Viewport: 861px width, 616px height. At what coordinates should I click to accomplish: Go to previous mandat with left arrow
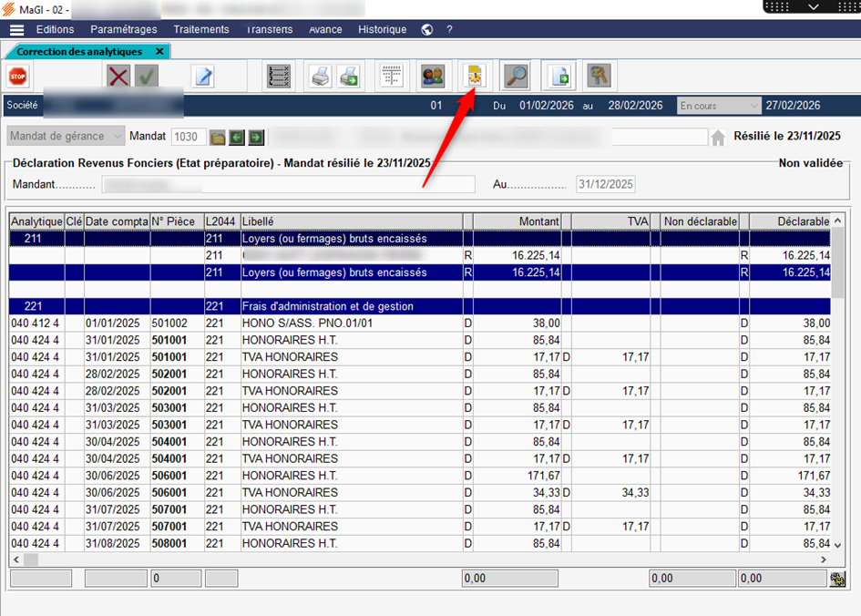[237, 138]
